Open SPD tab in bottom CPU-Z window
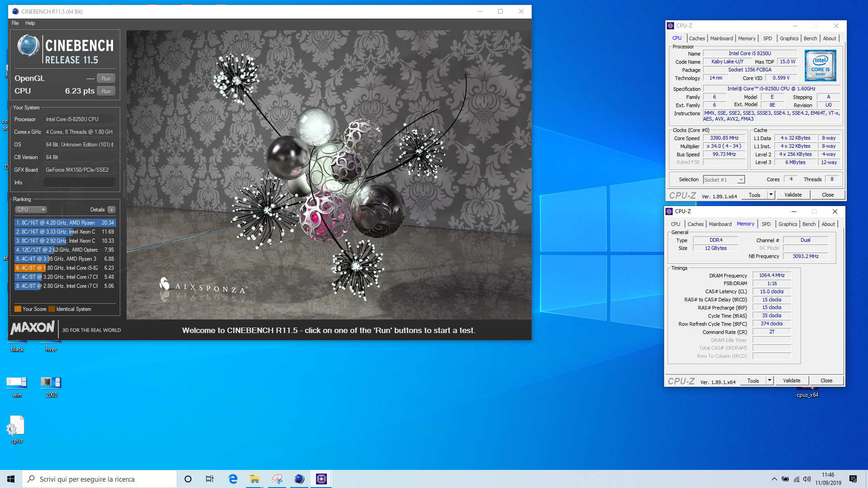 point(766,224)
